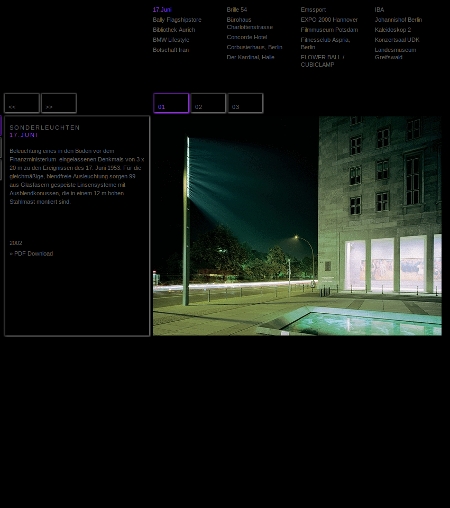Viewport: 450px width, 508px height.
Task: Open BMW Lifestyle project
Action: click(171, 40)
